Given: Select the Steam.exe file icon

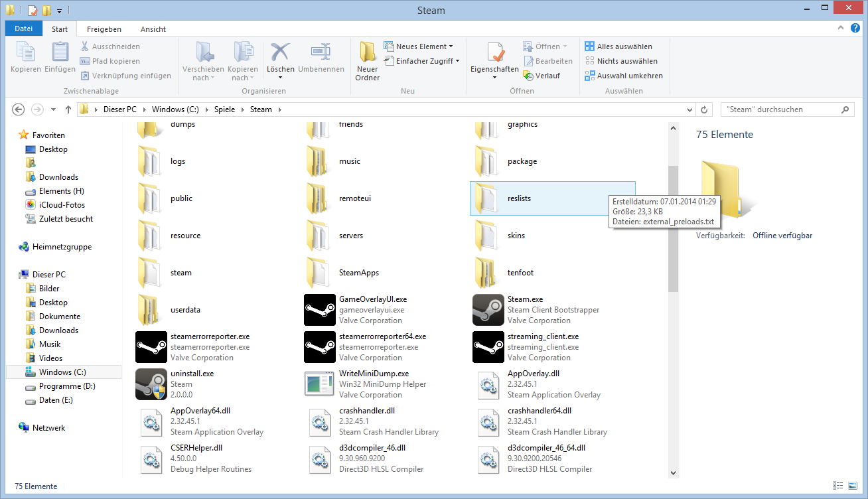Looking at the screenshot, I should (x=488, y=310).
